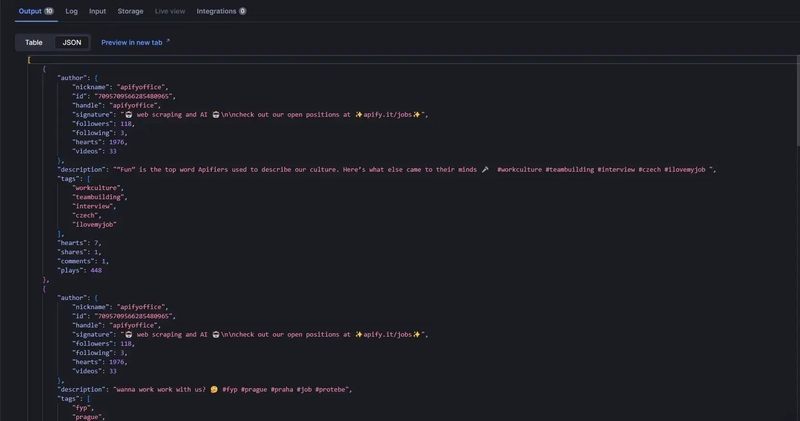Select the Storage tab
Viewport: 800px width, 421px height.
(130, 11)
